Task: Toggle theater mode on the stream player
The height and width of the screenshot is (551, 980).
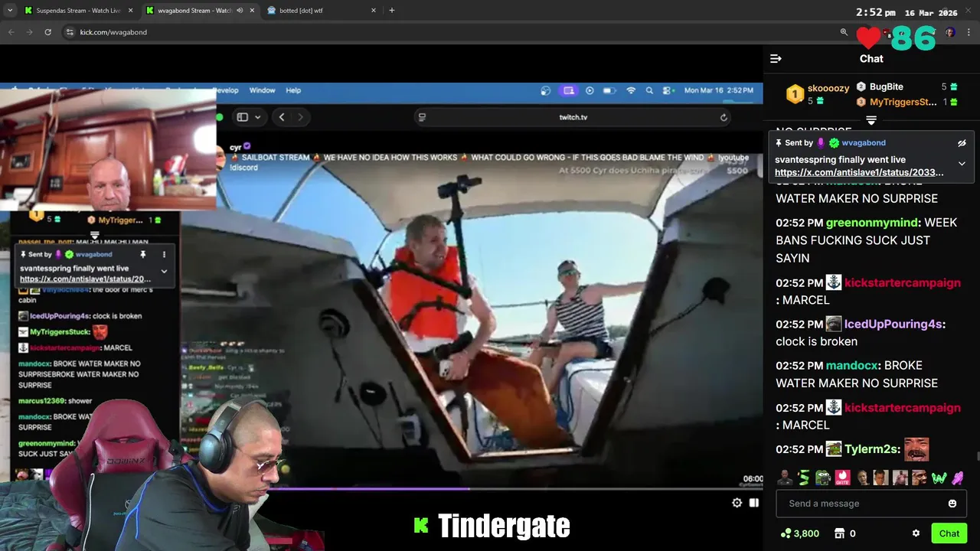Action: point(754,503)
